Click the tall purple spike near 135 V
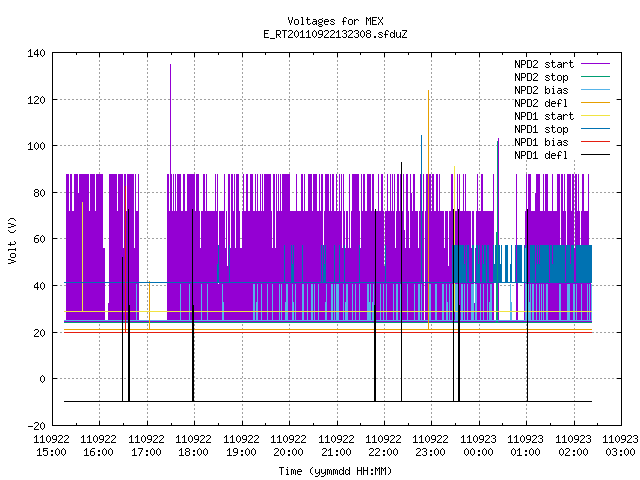This screenshot has width=640, height=480. pos(171,118)
